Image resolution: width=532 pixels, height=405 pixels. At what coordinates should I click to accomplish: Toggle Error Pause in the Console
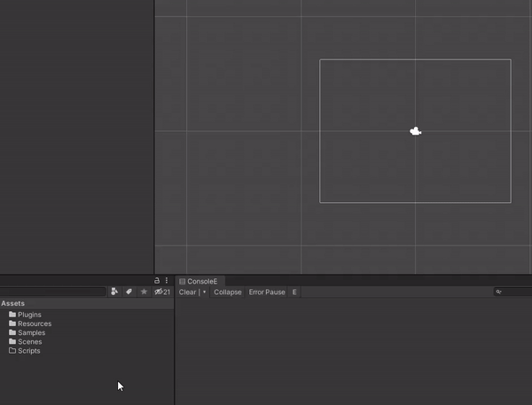[267, 292]
